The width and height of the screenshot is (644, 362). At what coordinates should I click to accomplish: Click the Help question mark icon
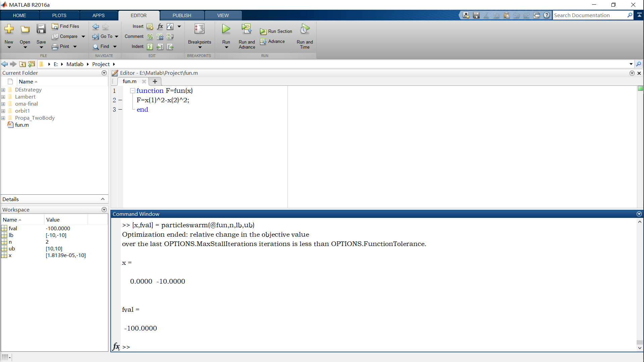click(547, 15)
